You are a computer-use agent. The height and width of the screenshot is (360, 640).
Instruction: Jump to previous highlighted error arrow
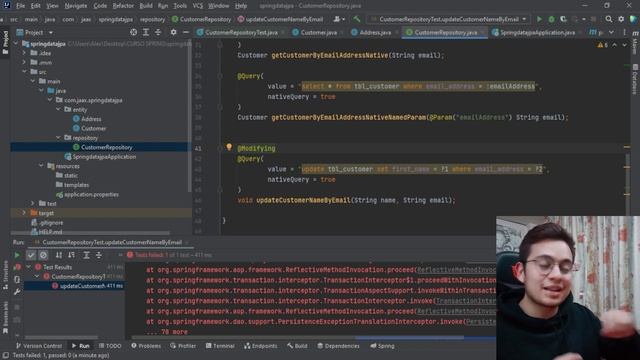(x=614, y=45)
